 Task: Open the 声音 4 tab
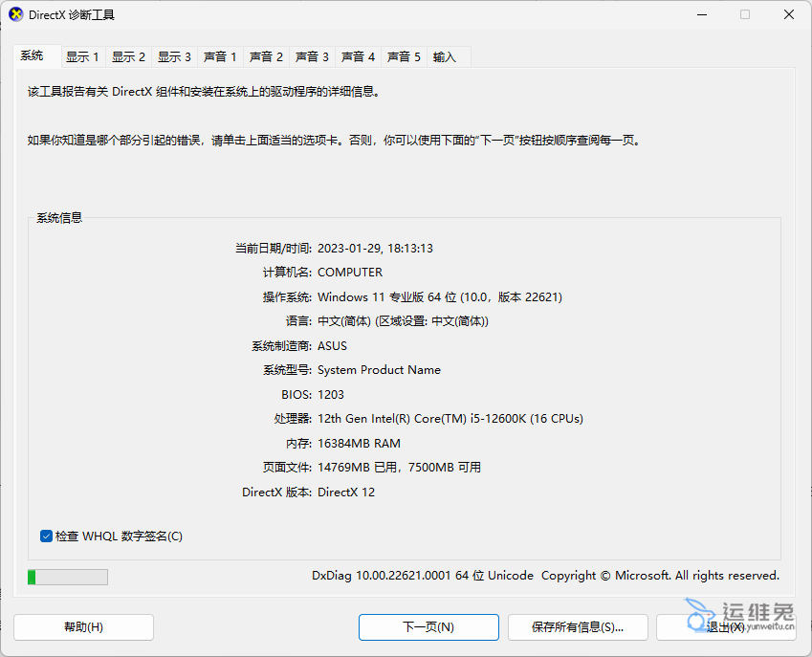tap(358, 57)
